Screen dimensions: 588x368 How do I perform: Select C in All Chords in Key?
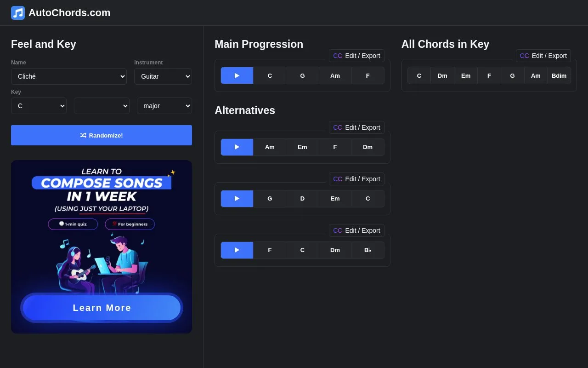tap(419, 75)
